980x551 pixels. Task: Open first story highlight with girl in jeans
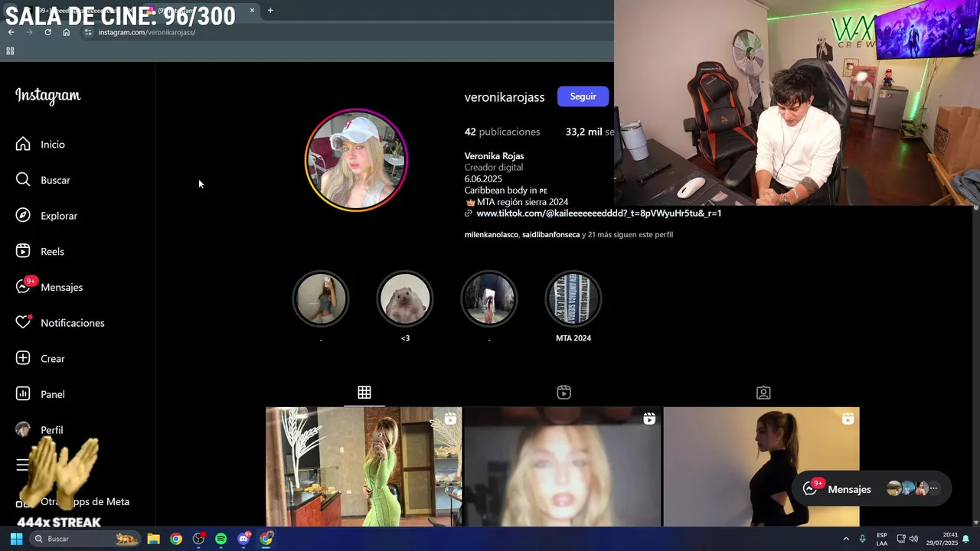tap(321, 298)
